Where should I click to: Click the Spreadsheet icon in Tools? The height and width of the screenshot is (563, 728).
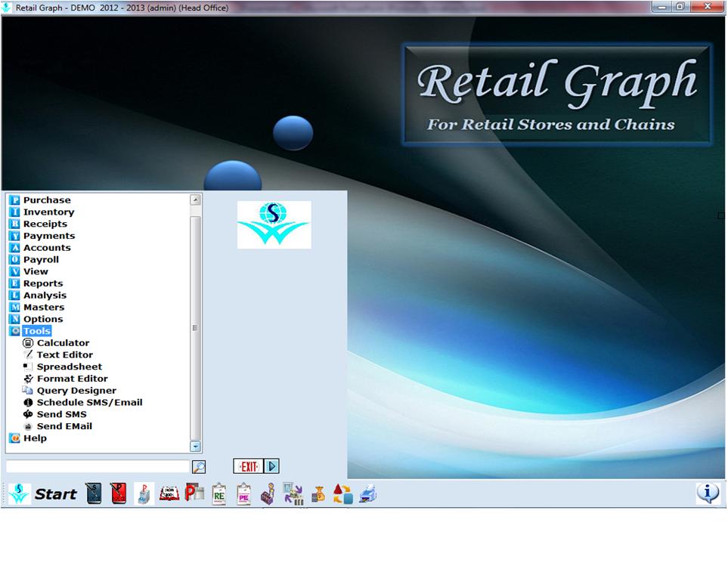[x=28, y=367]
